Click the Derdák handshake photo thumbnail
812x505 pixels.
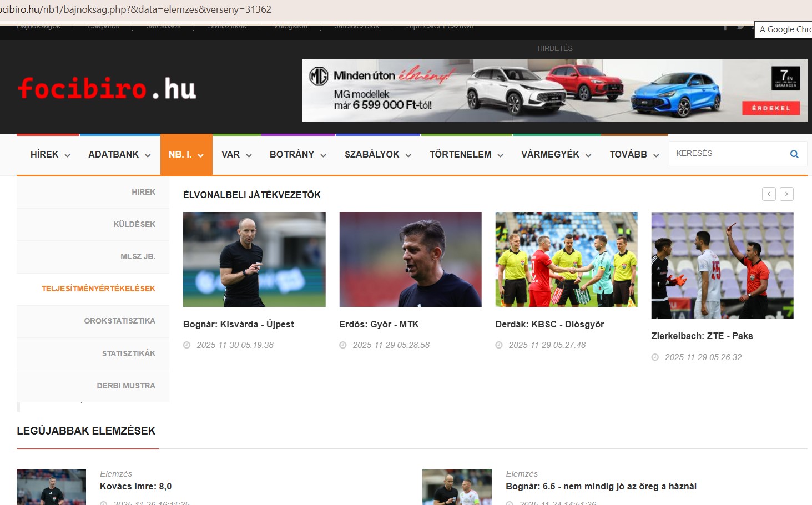click(566, 259)
